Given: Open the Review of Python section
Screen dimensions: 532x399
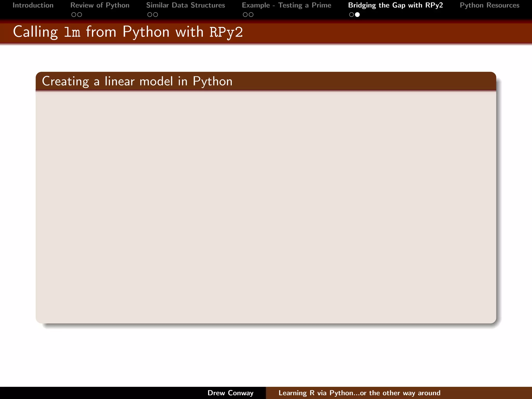Looking at the screenshot, I should click(100, 5).
